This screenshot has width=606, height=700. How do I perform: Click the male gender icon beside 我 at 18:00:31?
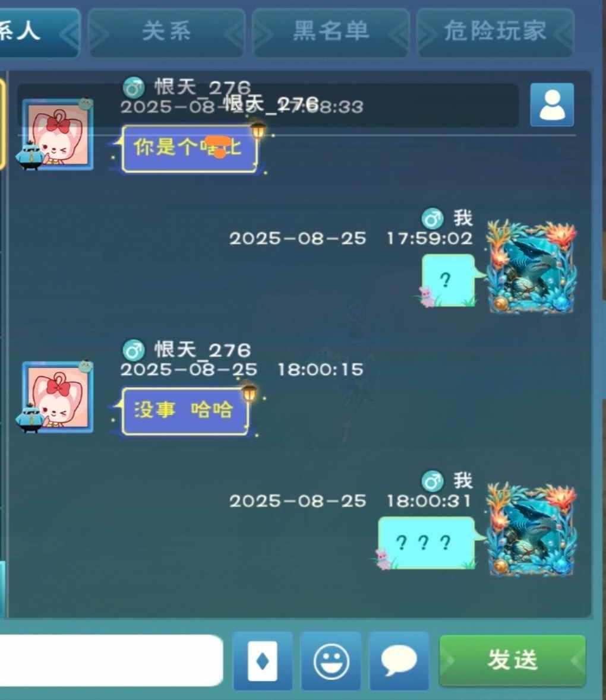tap(433, 482)
